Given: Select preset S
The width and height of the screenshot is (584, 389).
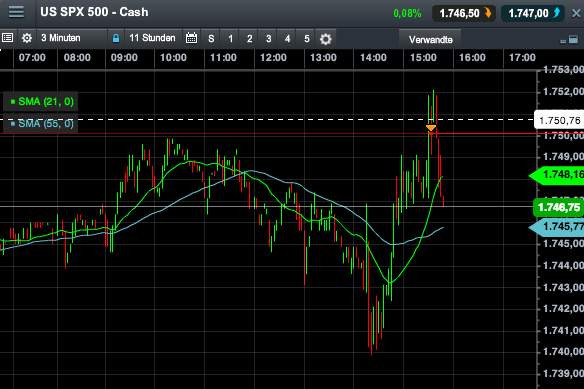Looking at the screenshot, I should pos(211,39).
